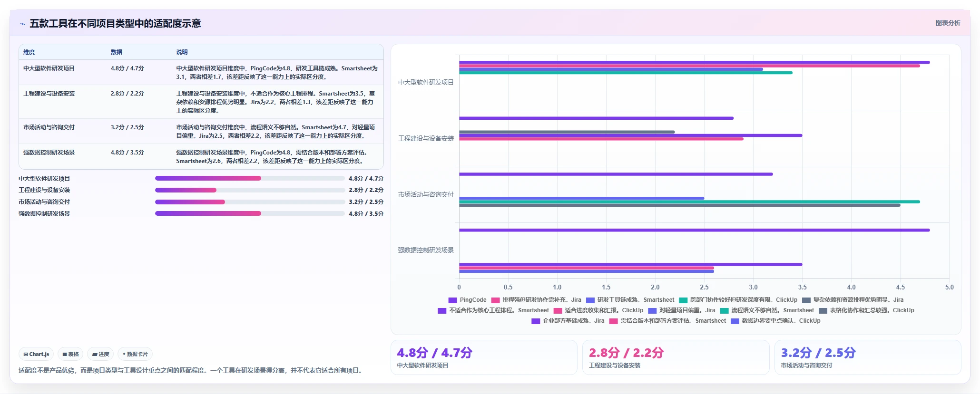Click the 图表分析 label in the header
Viewport: 980px width, 394px height.
[948, 23]
